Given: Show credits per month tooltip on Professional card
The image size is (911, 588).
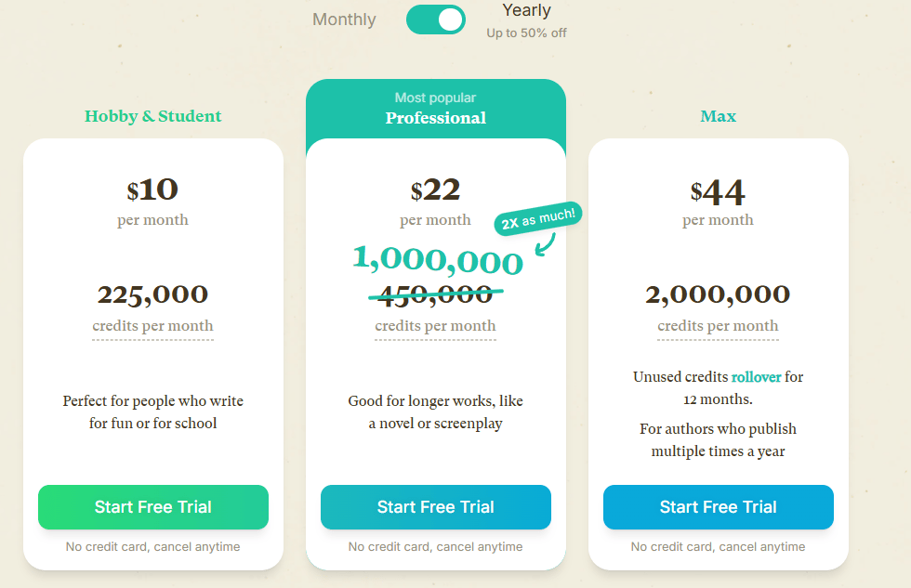Looking at the screenshot, I should [x=435, y=325].
